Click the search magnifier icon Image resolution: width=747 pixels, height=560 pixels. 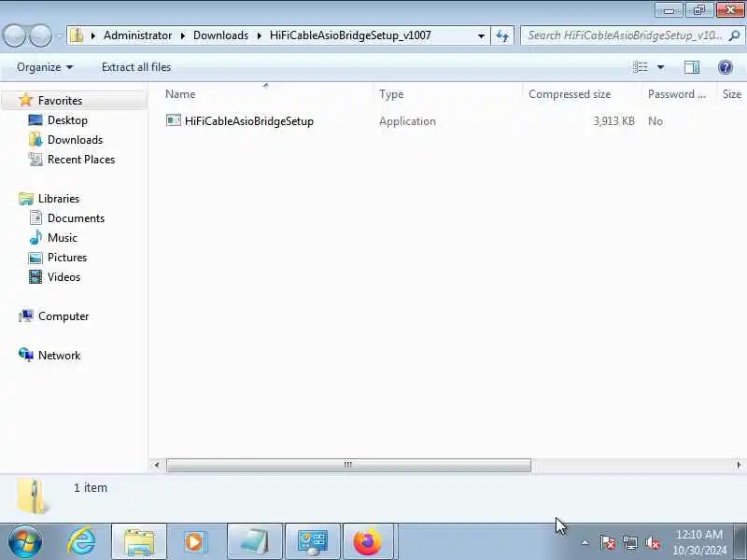point(734,35)
